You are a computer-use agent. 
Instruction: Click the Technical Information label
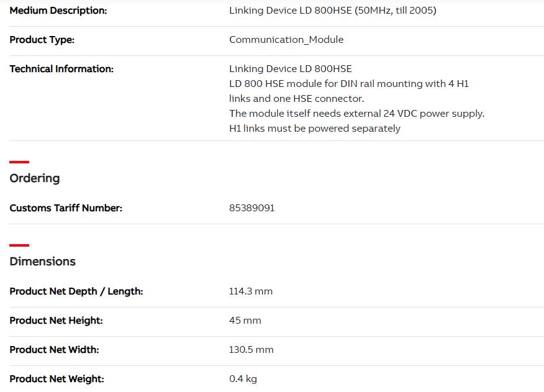click(x=61, y=69)
